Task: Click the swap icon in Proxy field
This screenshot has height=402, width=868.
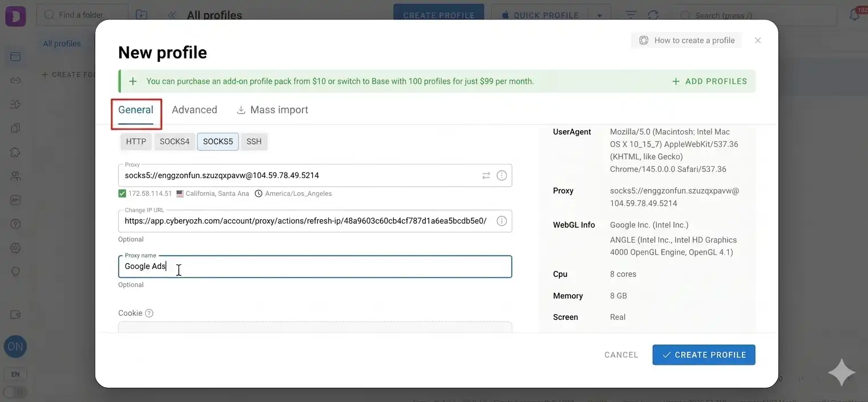Action: (486, 176)
